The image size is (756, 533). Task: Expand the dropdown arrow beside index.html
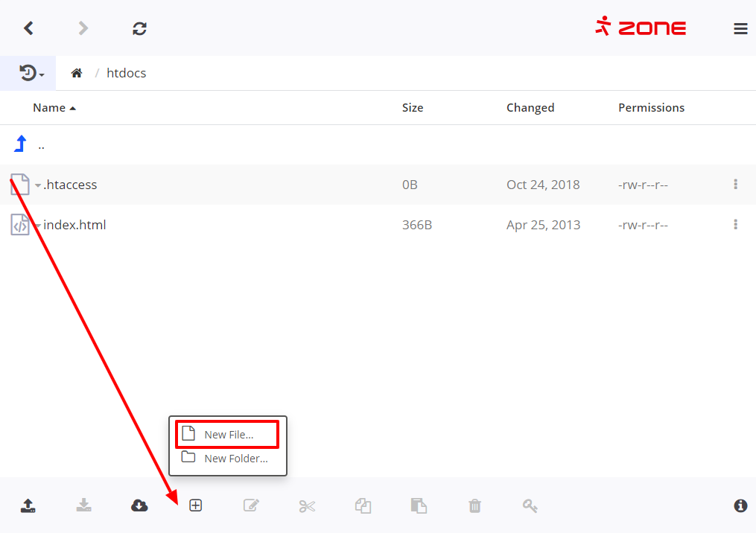38,226
